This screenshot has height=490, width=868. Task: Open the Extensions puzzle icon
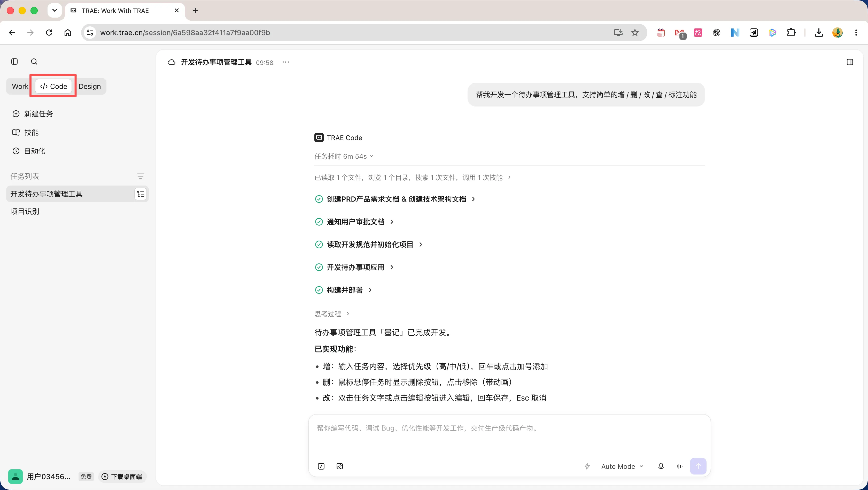click(791, 32)
